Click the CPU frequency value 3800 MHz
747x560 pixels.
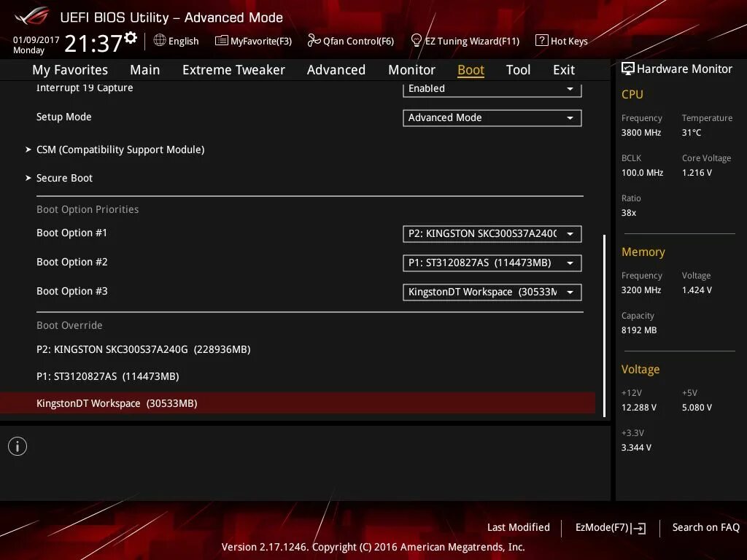641,133
